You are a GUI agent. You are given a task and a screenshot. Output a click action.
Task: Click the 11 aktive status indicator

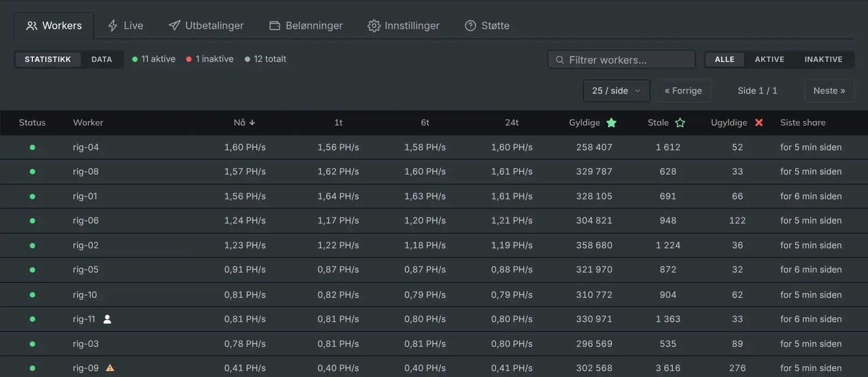coord(154,59)
